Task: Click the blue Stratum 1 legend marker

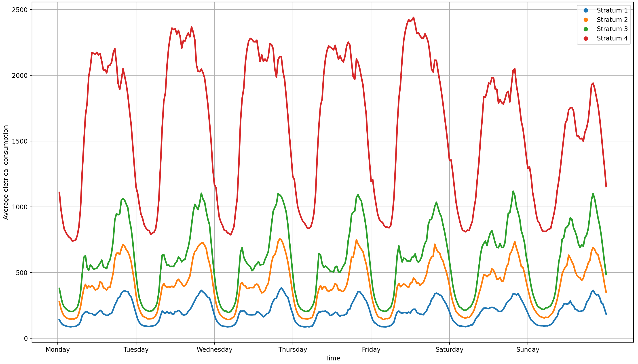Action: (585, 11)
